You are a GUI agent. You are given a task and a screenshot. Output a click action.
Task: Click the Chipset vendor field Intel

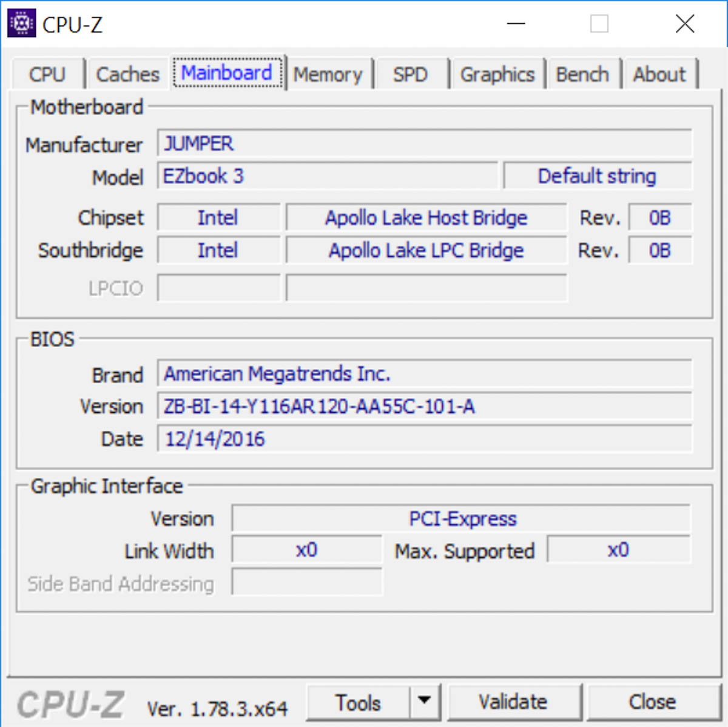218,218
